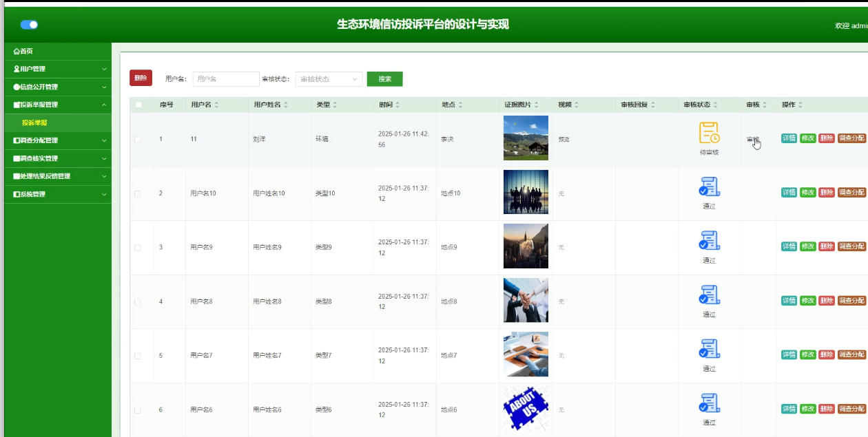This screenshot has height=437, width=868.
Task: Open the 投诉举报 submenu item
Action: point(34,123)
